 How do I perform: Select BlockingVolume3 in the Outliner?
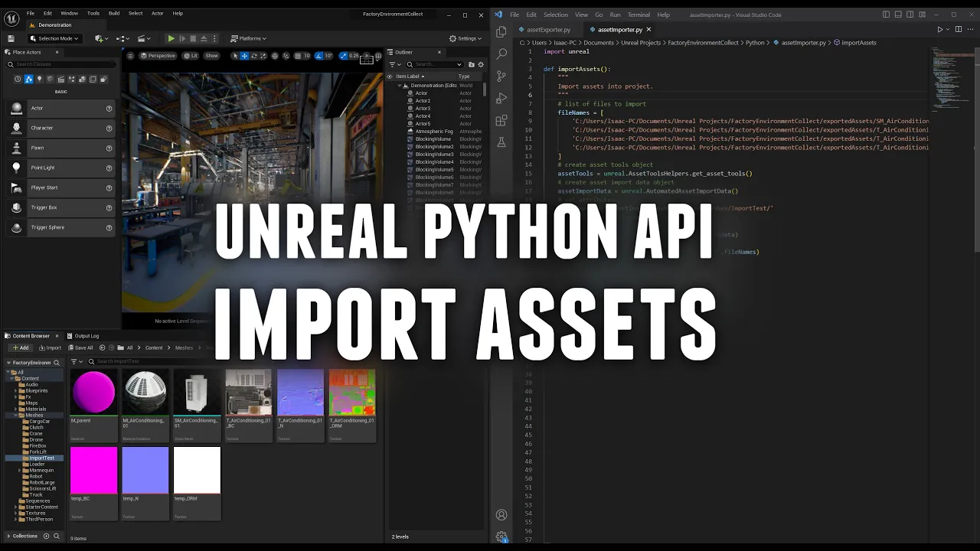(x=434, y=155)
